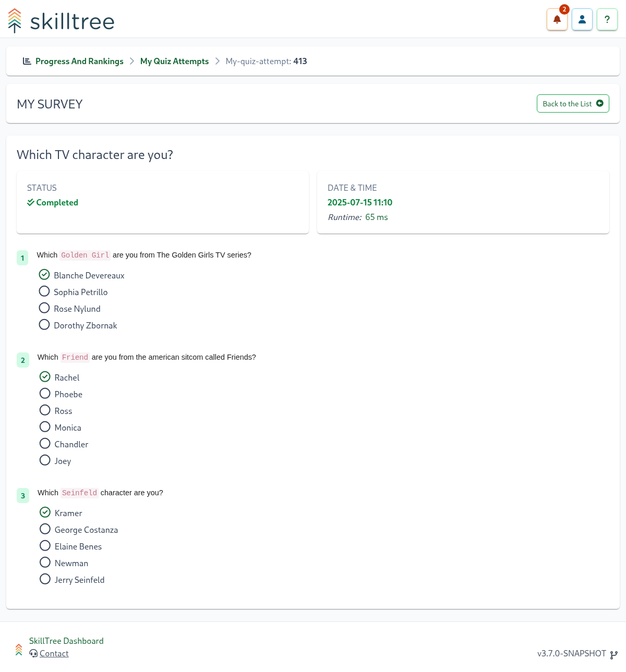This screenshot has height=672, width=626.
Task: Select the George Costanza radio option
Action: (45, 529)
